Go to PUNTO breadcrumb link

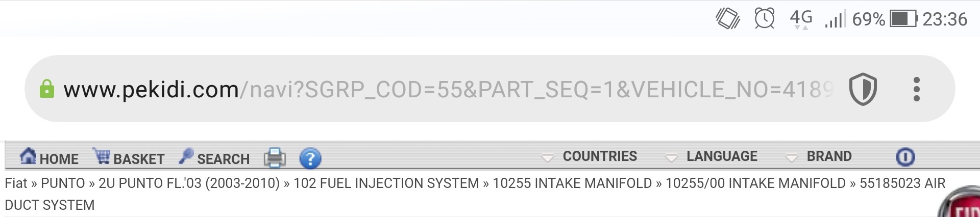pyautogui.click(x=63, y=183)
